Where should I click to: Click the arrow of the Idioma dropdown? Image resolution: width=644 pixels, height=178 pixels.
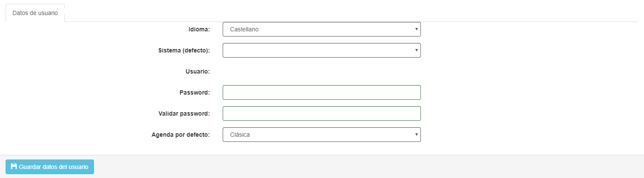pos(416,29)
